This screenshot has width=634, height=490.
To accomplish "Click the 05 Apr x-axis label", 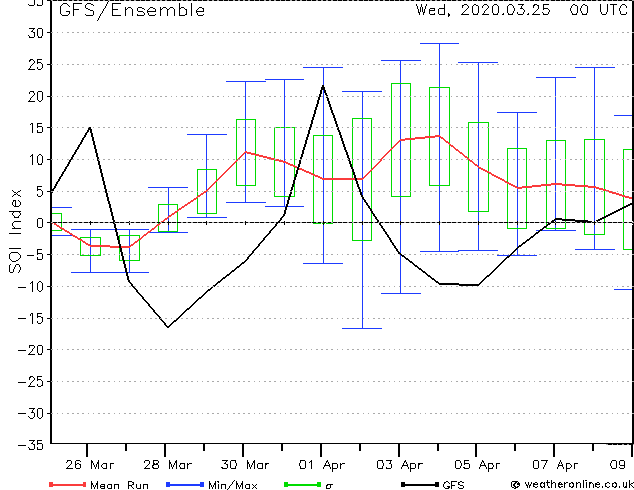I will [478, 465].
